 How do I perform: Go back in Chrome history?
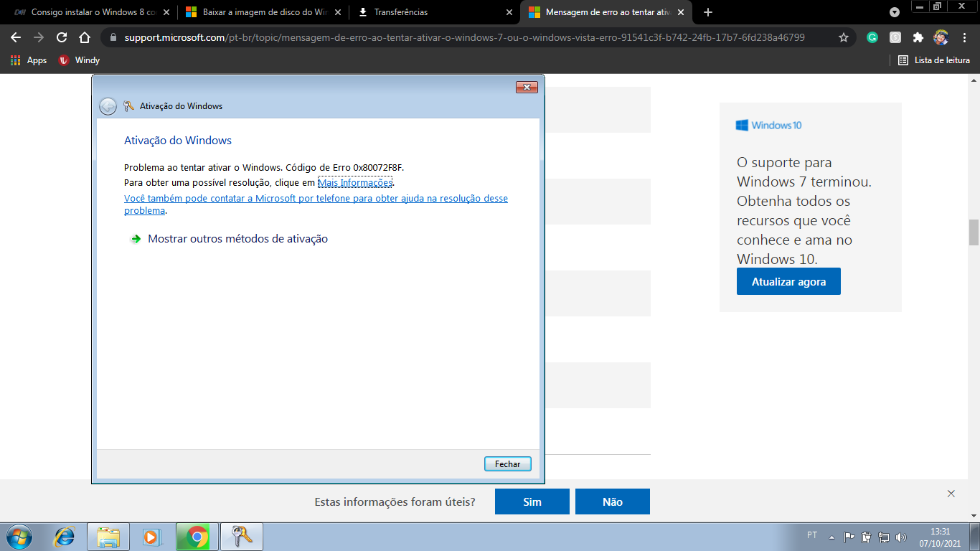coord(16,37)
